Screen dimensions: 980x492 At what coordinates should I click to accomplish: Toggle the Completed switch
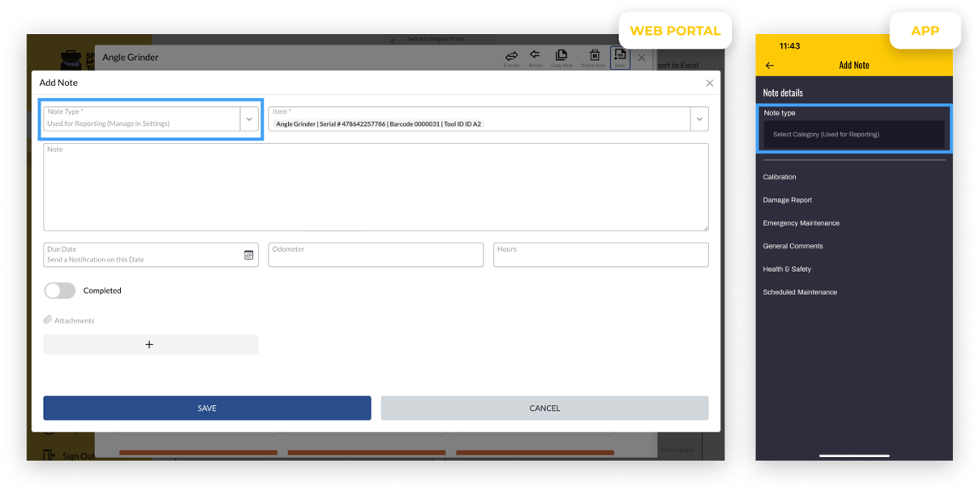click(60, 291)
